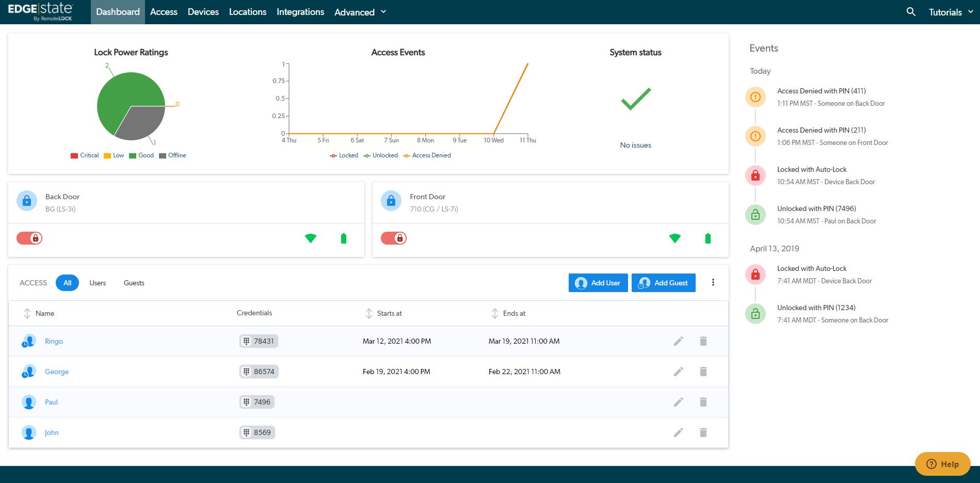The width and height of the screenshot is (980, 483).
Task: Open the three-dot access options menu
Action: click(x=713, y=282)
